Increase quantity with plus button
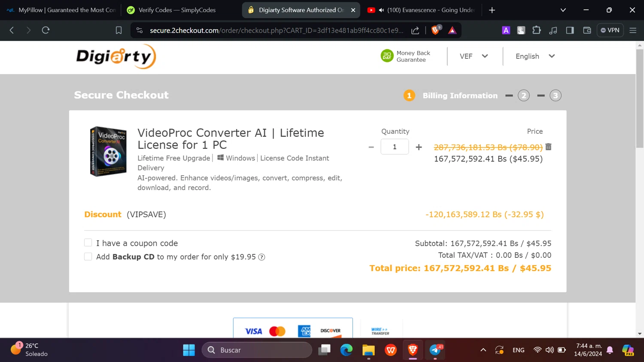Viewport: 644px width, 362px height. (419, 147)
